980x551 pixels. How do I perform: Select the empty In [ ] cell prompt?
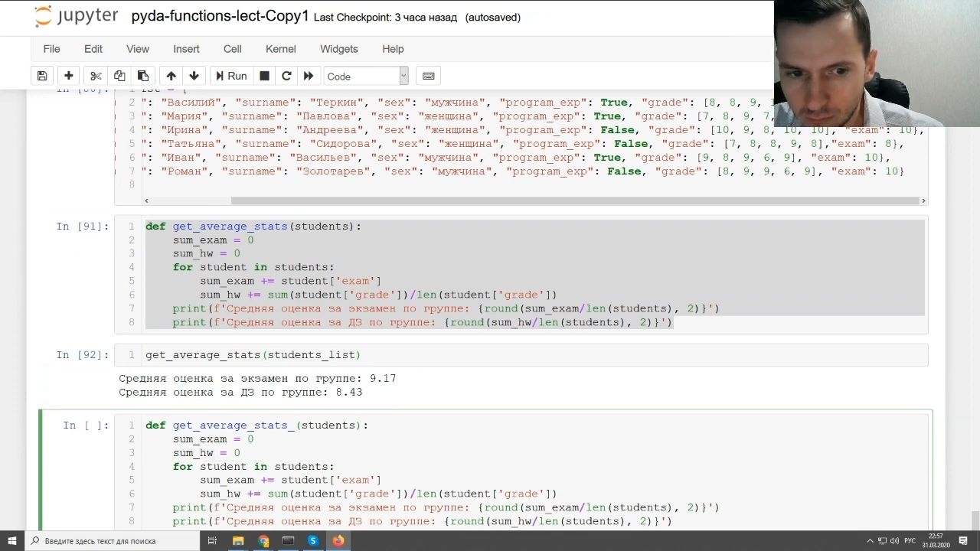[x=86, y=425]
